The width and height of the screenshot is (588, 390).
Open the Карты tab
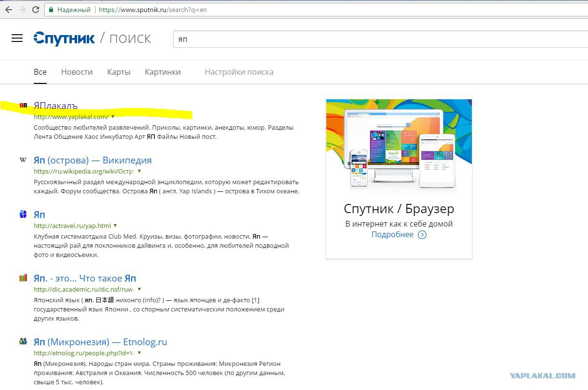click(119, 72)
